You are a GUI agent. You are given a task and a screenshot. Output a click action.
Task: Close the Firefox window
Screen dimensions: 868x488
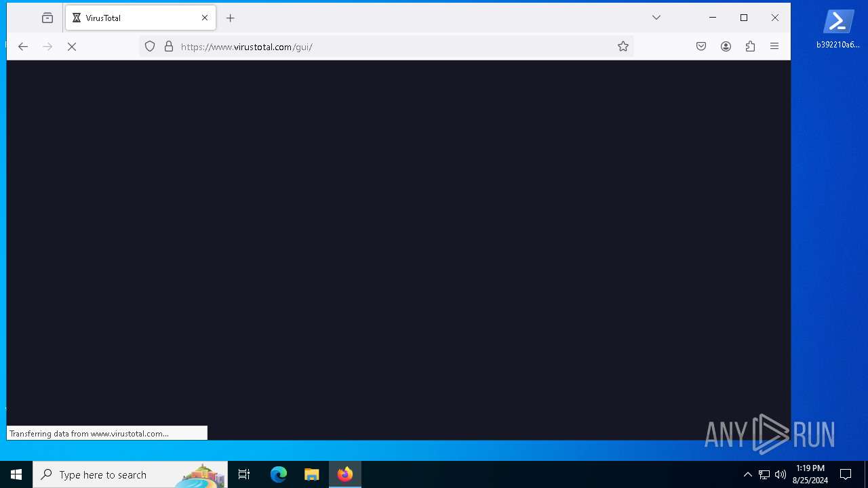[775, 18]
